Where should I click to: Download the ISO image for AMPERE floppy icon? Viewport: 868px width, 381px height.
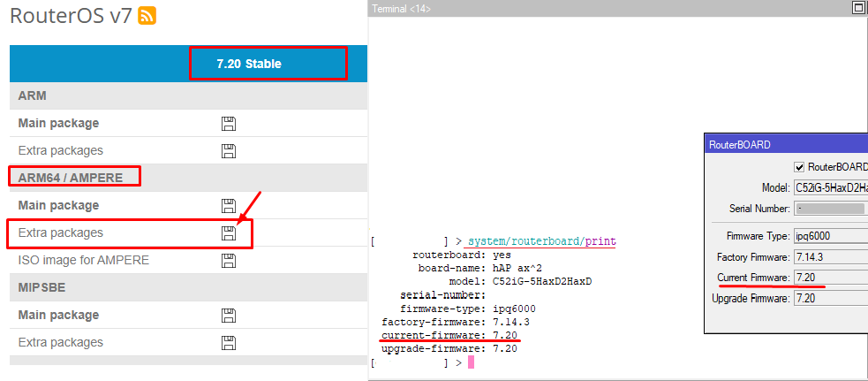228,261
